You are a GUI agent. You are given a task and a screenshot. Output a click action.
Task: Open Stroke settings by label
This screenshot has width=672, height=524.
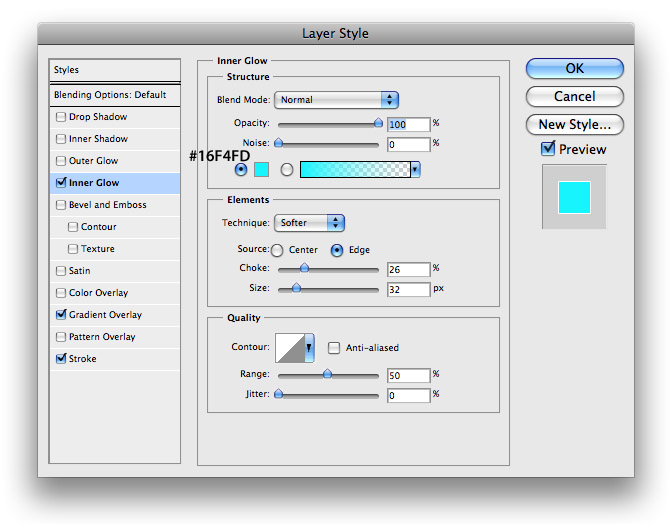[x=83, y=359]
